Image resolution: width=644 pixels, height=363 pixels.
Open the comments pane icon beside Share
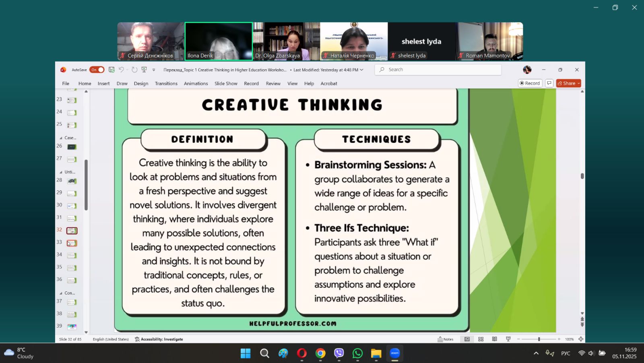click(549, 83)
